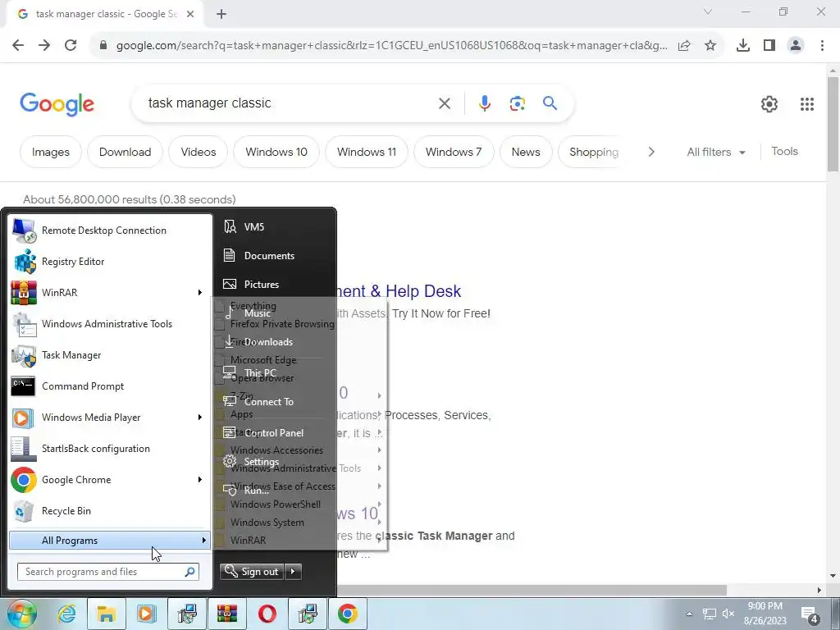Open StartIsBack configuration
840x630 pixels.
tap(110, 449)
